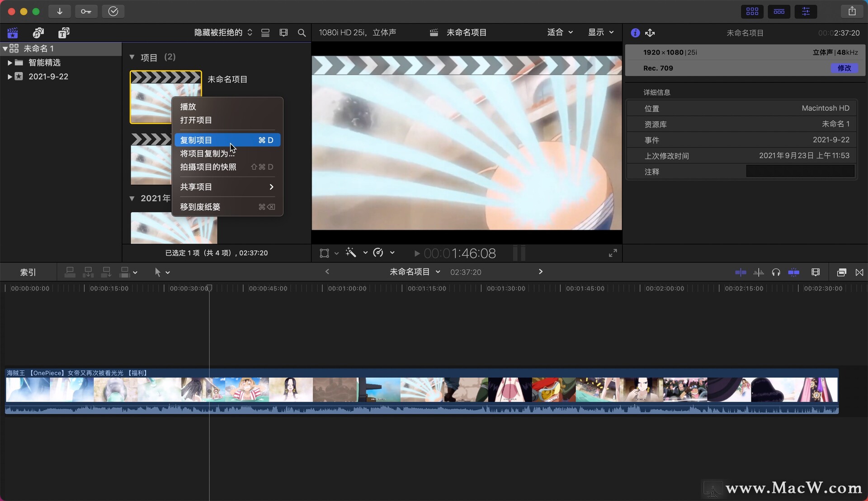868x501 pixels.
Task: Click the 修改 button
Action: coord(844,68)
